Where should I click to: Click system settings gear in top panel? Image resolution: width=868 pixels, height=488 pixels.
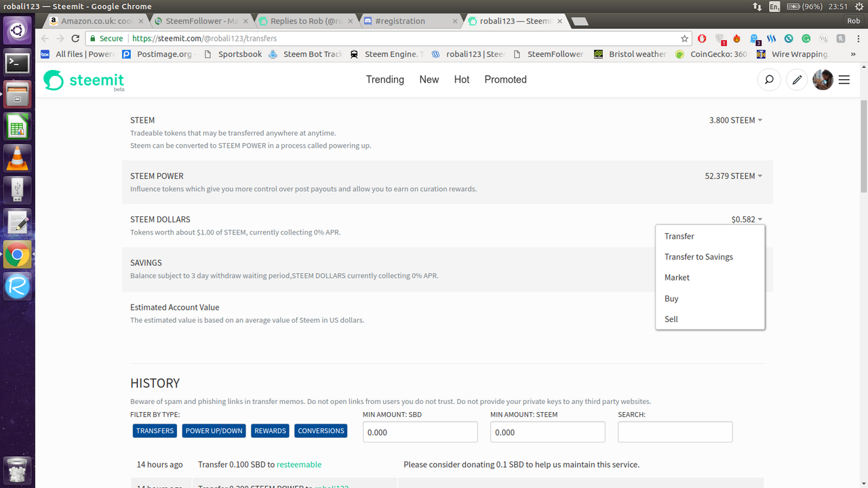[858, 6]
